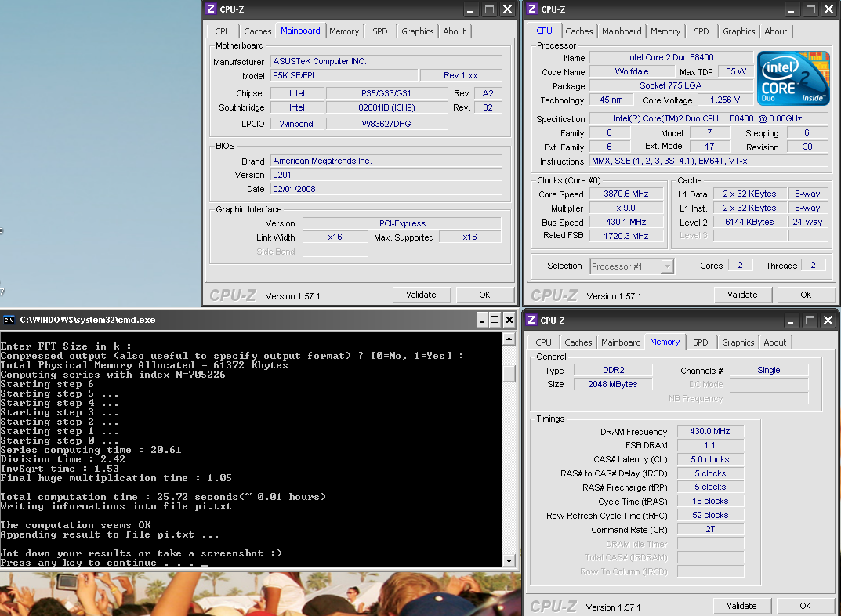Screen dimensions: 841x616
Task: Click the memory size value 2048 MBytes
Action: [612, 384]
